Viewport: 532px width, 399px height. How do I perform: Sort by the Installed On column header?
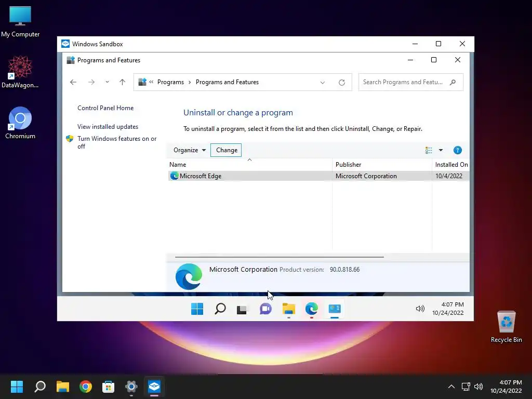coord(451,165)
